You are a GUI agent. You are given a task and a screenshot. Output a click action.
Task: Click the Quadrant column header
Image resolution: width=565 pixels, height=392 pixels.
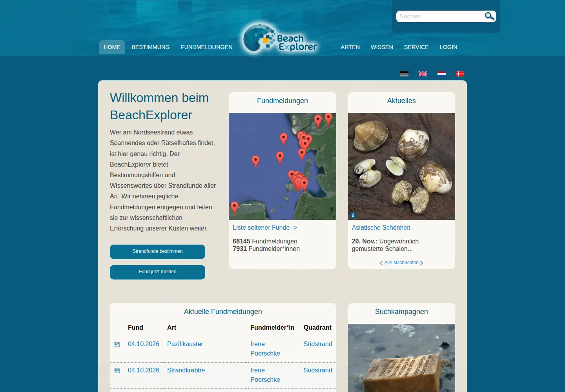coord(317,327)
